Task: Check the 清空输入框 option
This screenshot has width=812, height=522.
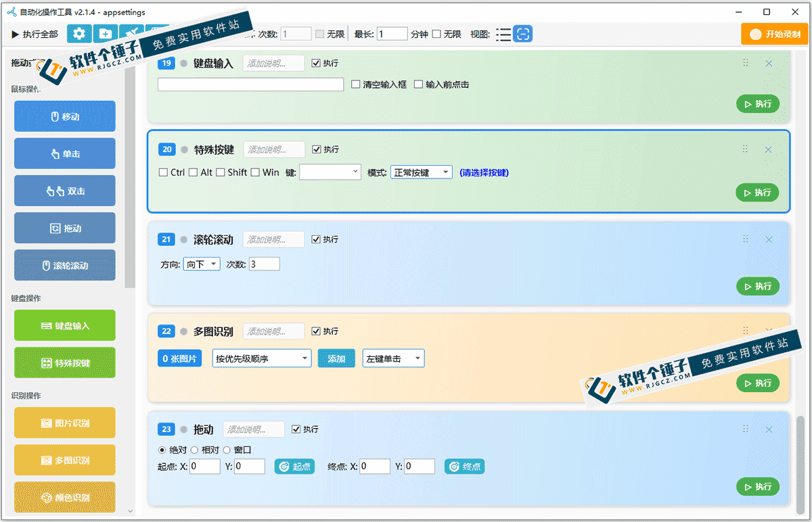Action: [356, 85]
